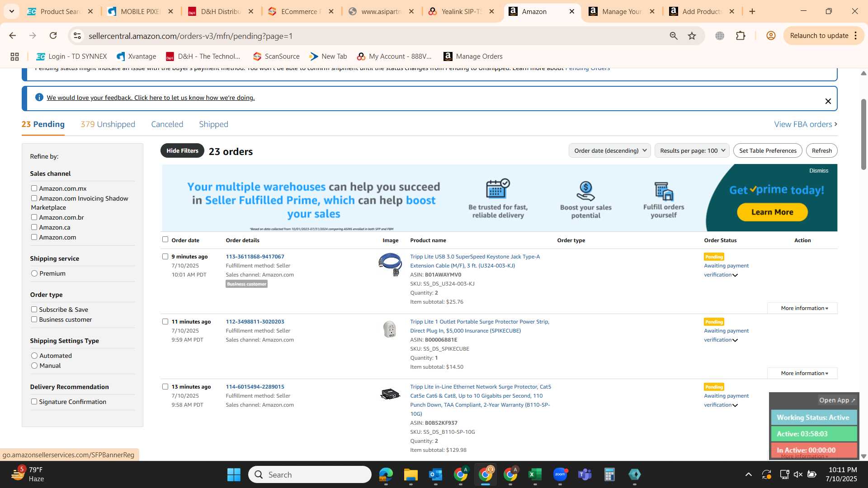Select all orders via header checkbox
This screenshot has height=488, width=868.
(x=165, y=239)
